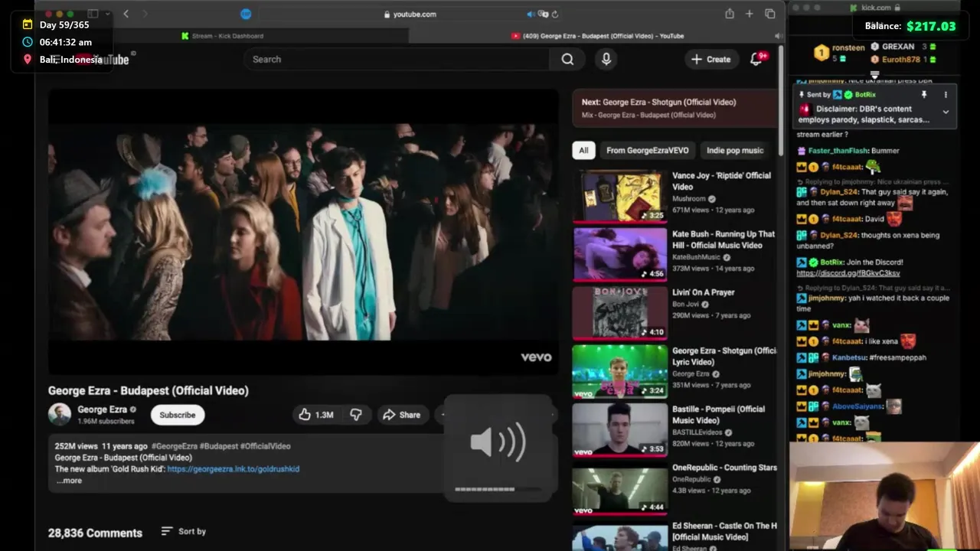Click Euroth878 on Kick leaderboard
The image size is (980, 551).
(901, 59)
